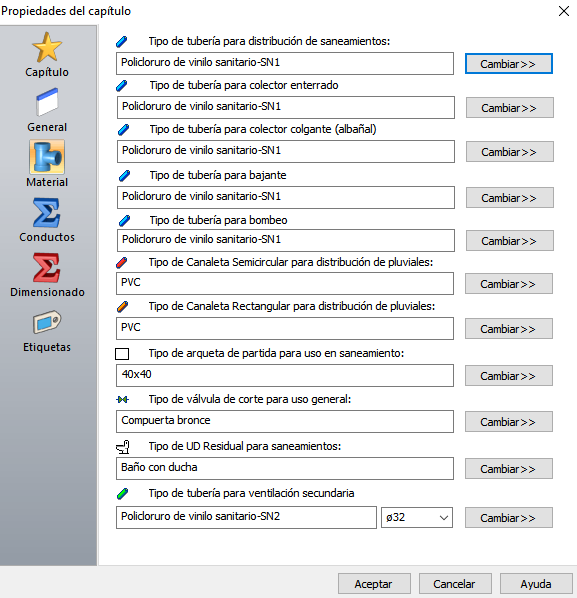
Task: Click blue pipe icon for bajante
Action: pyautogui.click(x=125, y=175)
